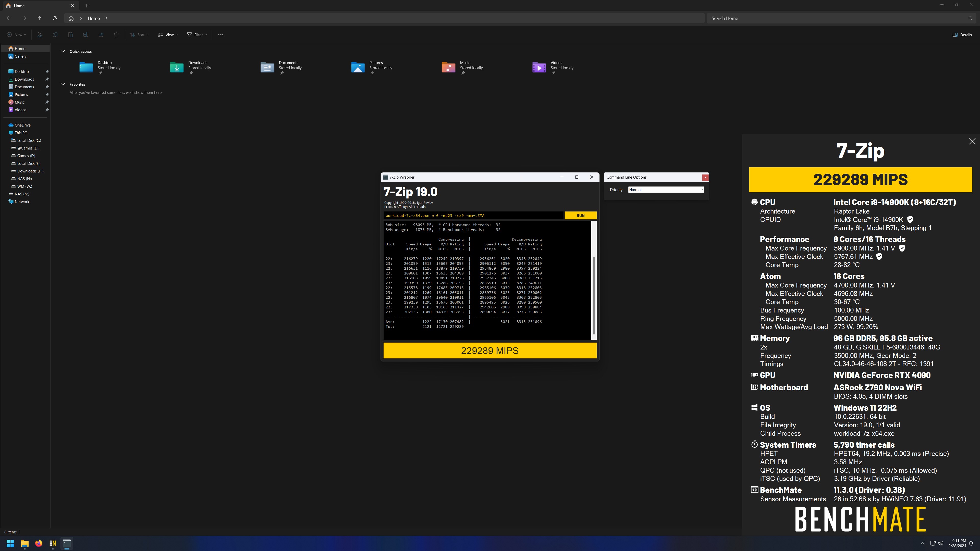The width and height of the screenshot is (980, 551).
Task: Open BenchMate from the taskbar
Action: 53,543
